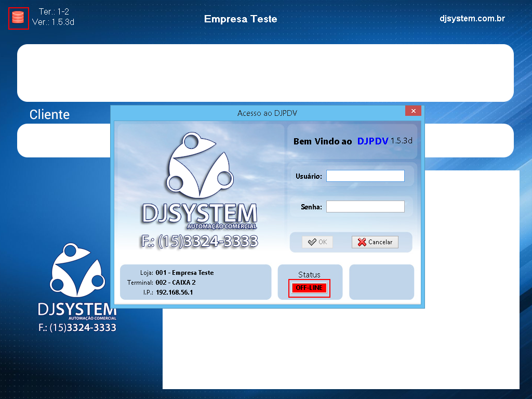Click the red database icon
The height and width of the screenshot is (399, 532).
tap(18, 18)
